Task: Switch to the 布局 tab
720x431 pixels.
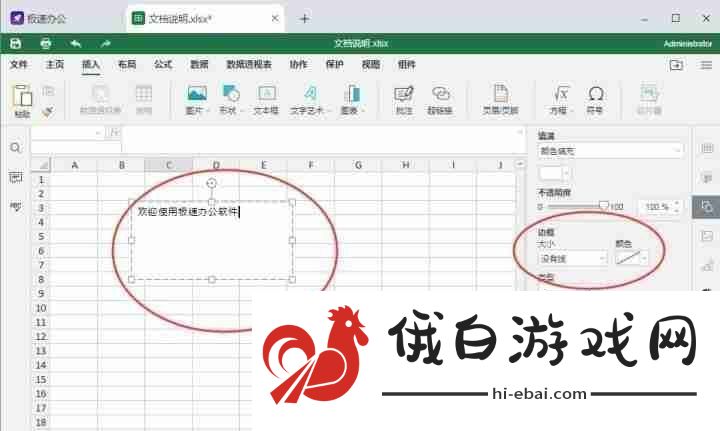Action: [127, 65]
